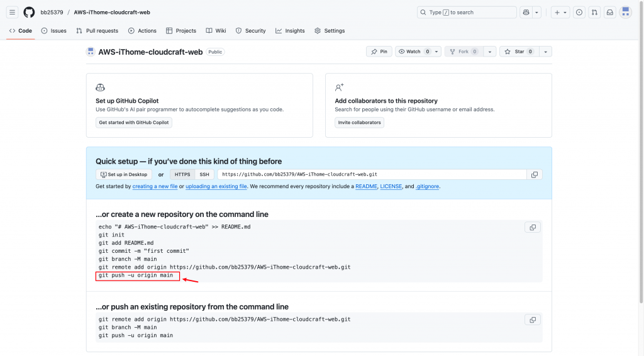Switch to the Projects tab
This screenshot has height=356, width=644.
point(181,31)
